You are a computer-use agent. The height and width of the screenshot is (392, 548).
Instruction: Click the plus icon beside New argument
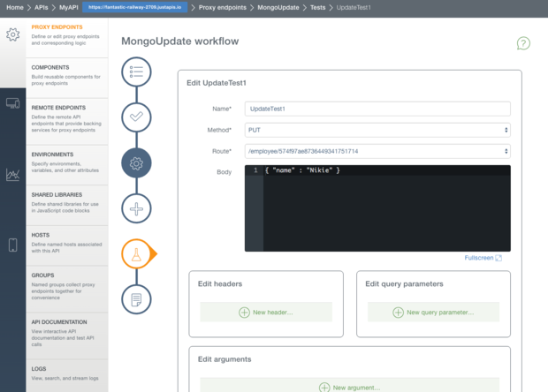tap(324, 387)
